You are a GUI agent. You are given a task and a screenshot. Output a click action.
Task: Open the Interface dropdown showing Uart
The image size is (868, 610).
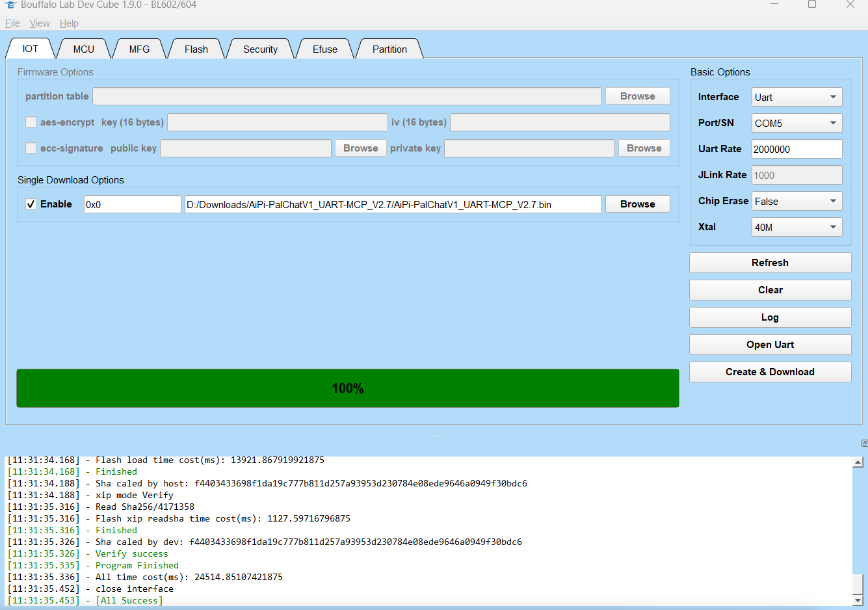point(796,98)
